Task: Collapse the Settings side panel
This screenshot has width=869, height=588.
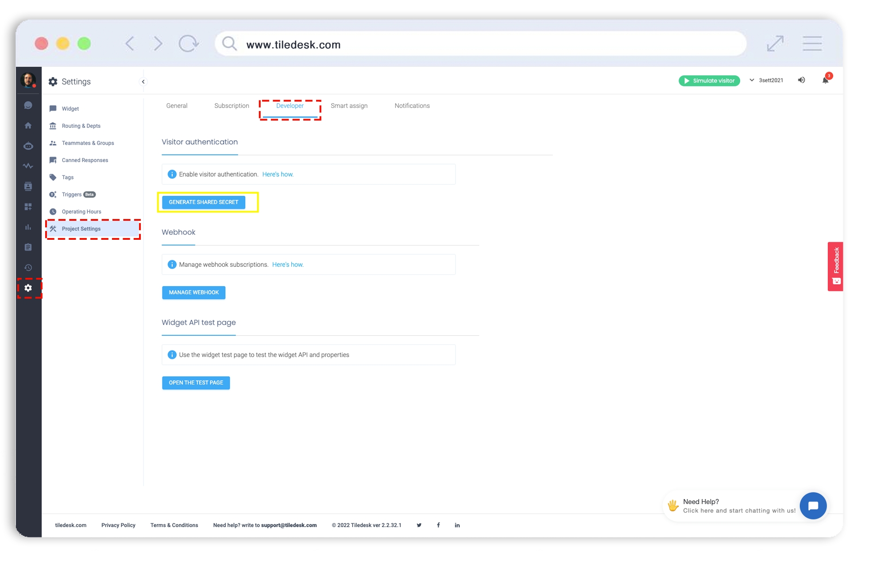Action: tap(143, 81)
